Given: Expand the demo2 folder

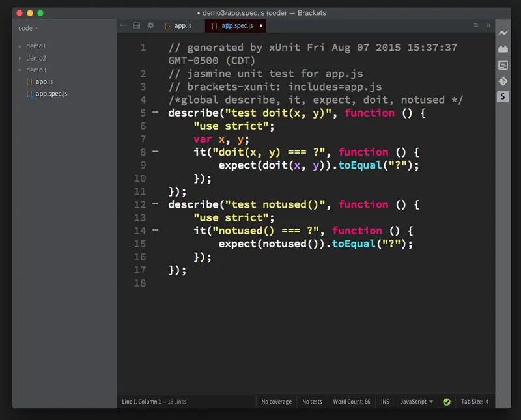Looking at the screenshot, I should click(x=20, y=58).
